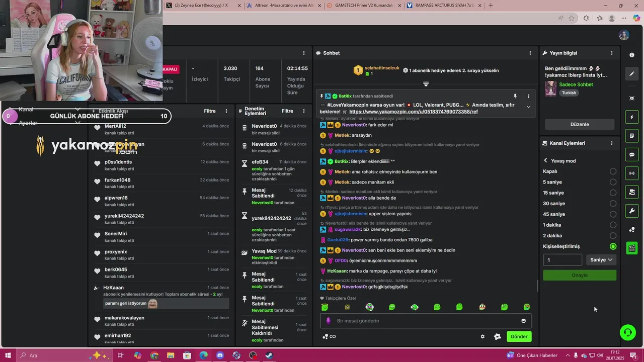644x362 pixels.
Task: Open Sohbet panel three-dot menu
Action: pos(530,53)
